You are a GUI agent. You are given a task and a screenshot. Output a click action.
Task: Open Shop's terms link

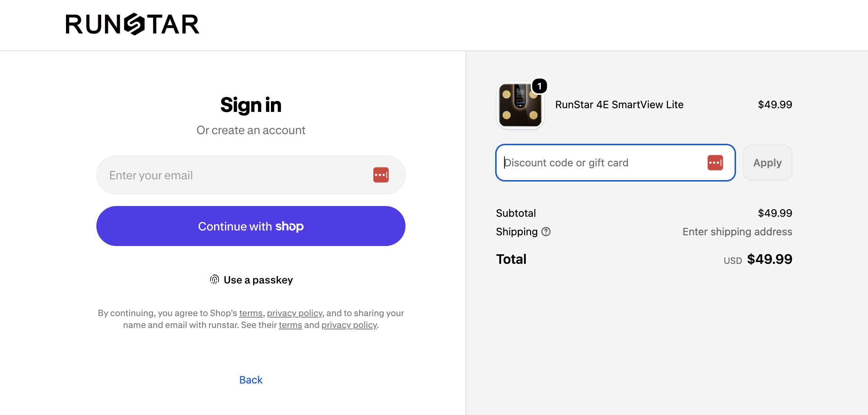251,313
